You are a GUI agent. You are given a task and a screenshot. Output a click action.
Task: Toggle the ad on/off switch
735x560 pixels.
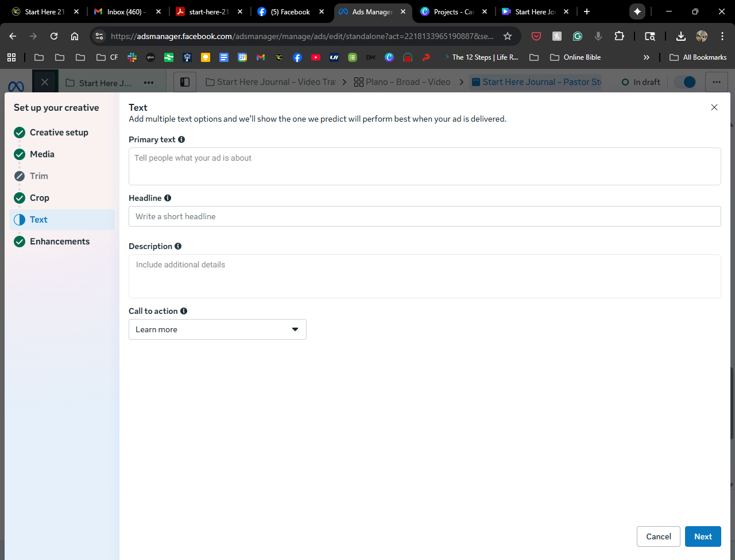tap(686, 82)
